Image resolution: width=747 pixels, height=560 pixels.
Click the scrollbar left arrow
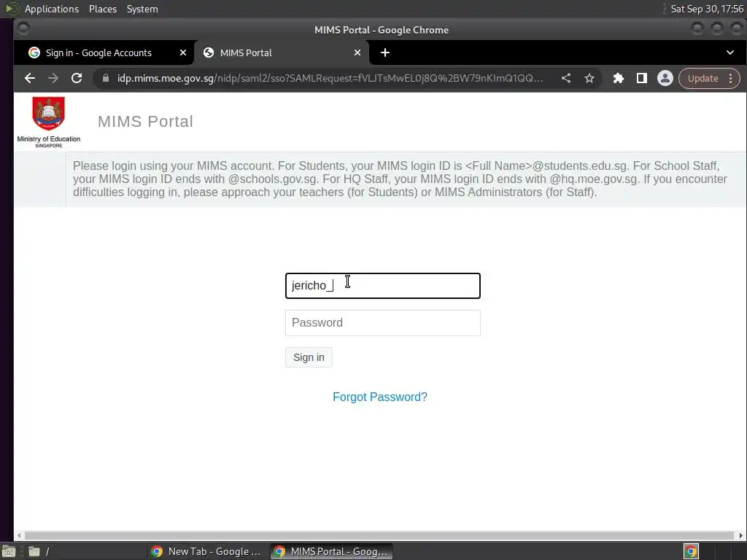(19, 536)
